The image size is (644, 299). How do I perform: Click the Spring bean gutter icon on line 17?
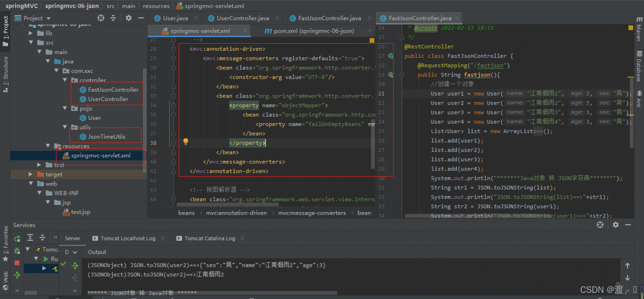tap(390, 56)
